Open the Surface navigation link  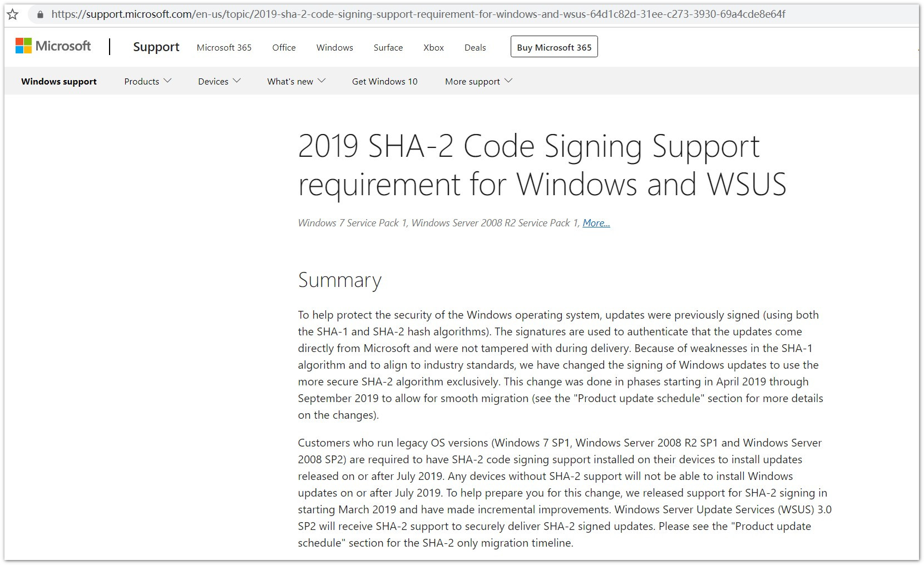(388, 48)
